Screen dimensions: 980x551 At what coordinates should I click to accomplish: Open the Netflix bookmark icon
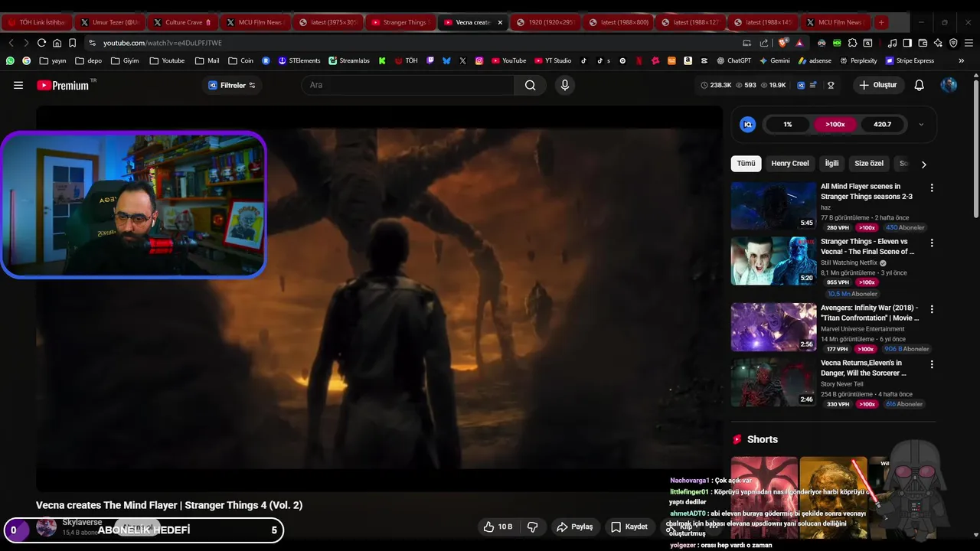pyautogui.click(x=639, y=60)
